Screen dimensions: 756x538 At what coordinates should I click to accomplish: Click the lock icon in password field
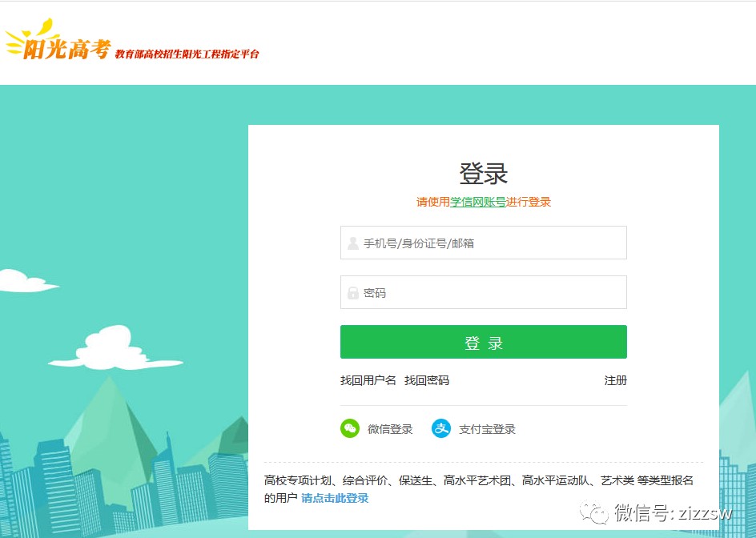pyautogui.click(x=352, y=293)
